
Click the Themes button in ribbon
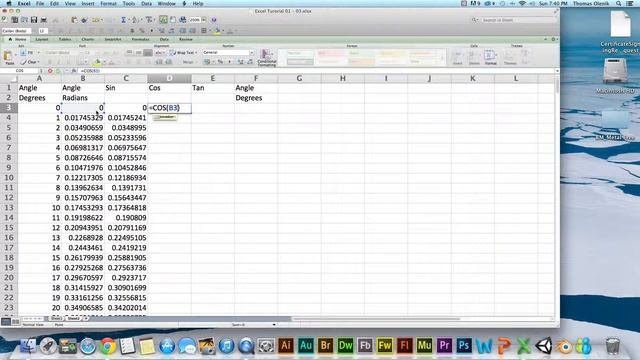click(x=510, y=58)
